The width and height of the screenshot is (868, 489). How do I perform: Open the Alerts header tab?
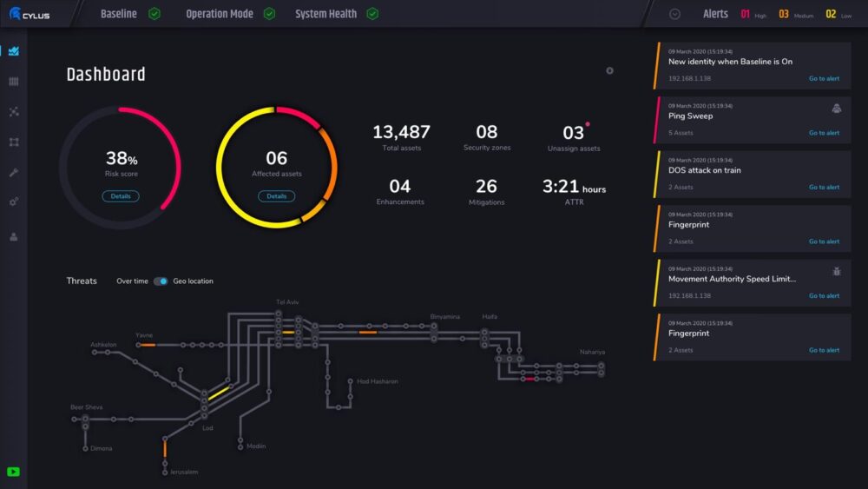pyautogui.click(x=715, y=14)
